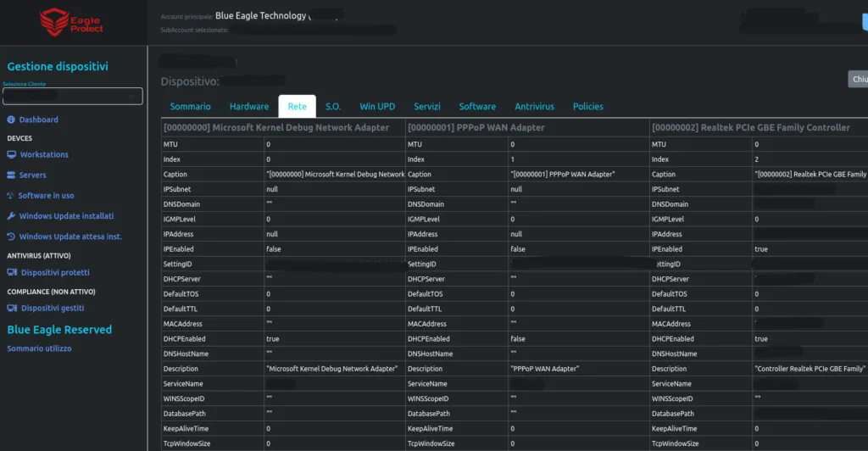Click the Software in uso icon
Screen dimensions: 868x451
coord(10,195)
